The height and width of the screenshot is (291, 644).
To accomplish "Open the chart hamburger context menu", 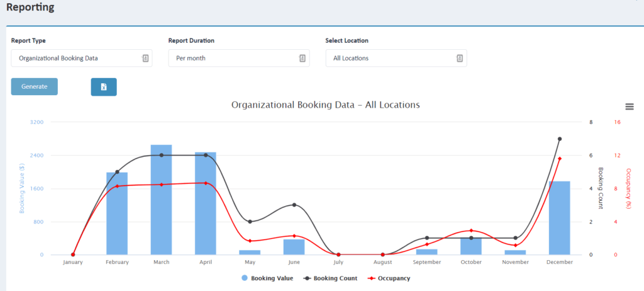I will click(629, 106).
